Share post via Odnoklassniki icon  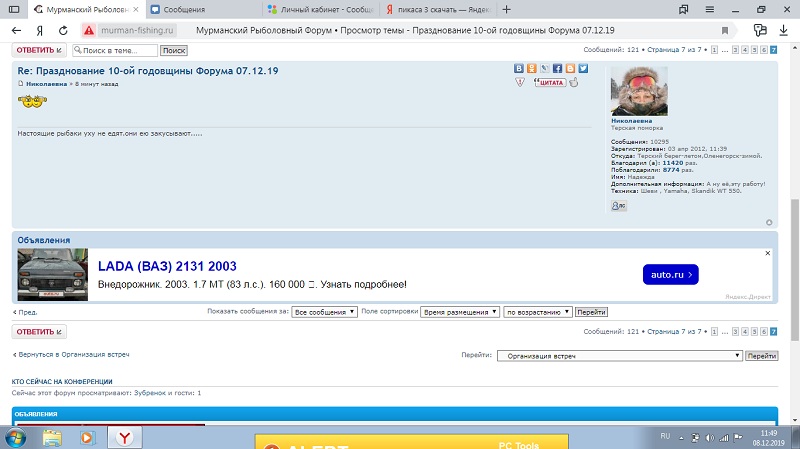pos(532,69)
